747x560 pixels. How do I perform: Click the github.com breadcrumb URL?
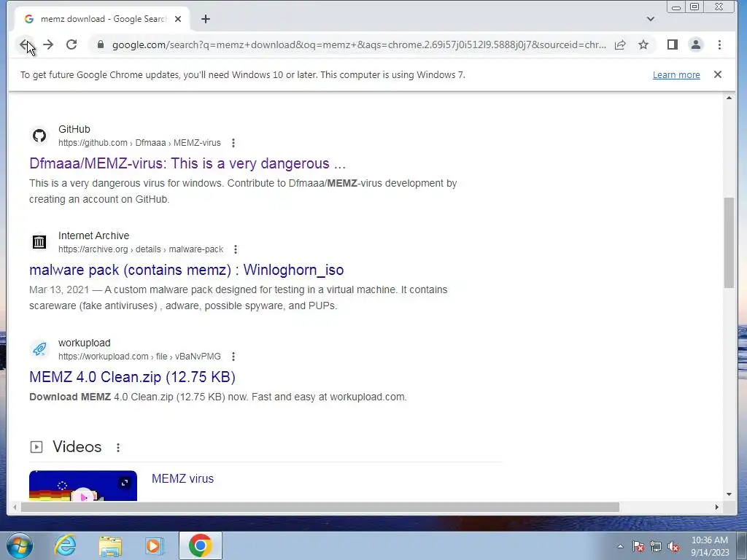[139, 143]
